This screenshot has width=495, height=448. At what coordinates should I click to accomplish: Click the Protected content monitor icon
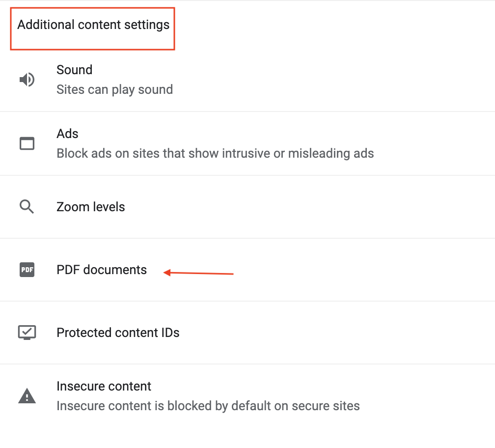(x=27, y=333)
